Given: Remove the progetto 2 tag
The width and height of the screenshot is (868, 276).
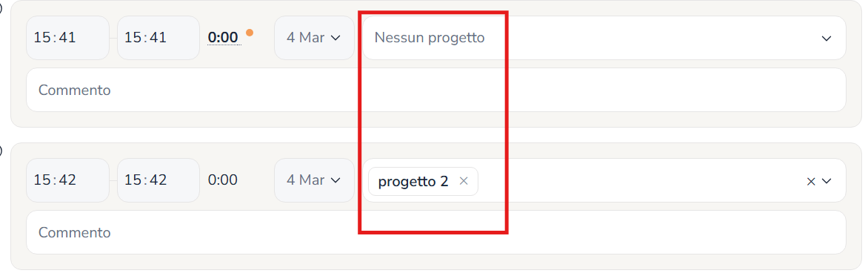Looking at the screenshot, I should pyautogui.click(x=464, y=181).
